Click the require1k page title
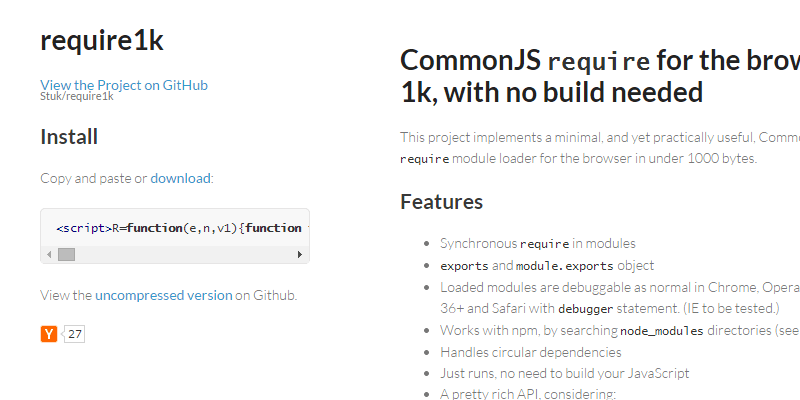The image size is (800, 400). click(101, 40)
